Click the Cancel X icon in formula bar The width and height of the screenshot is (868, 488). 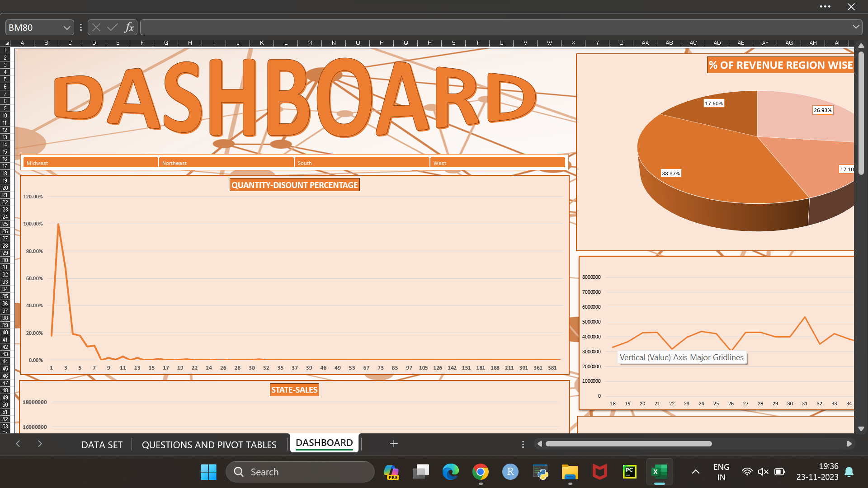click(96, 28)
